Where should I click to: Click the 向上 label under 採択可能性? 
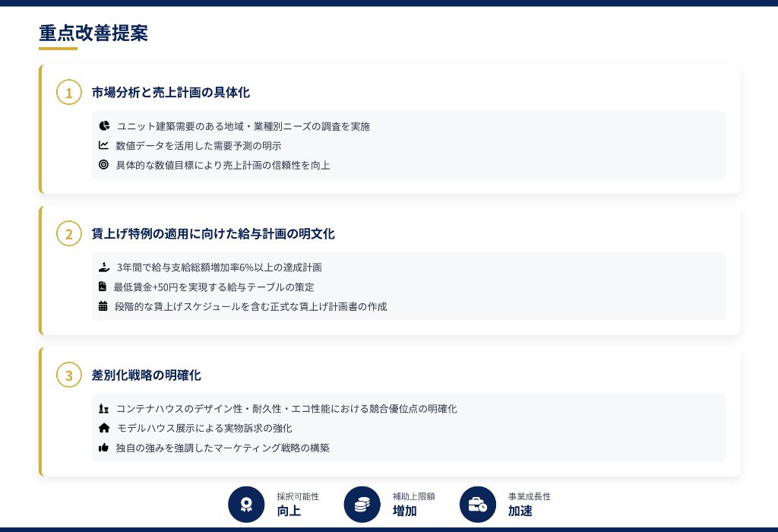289,511
